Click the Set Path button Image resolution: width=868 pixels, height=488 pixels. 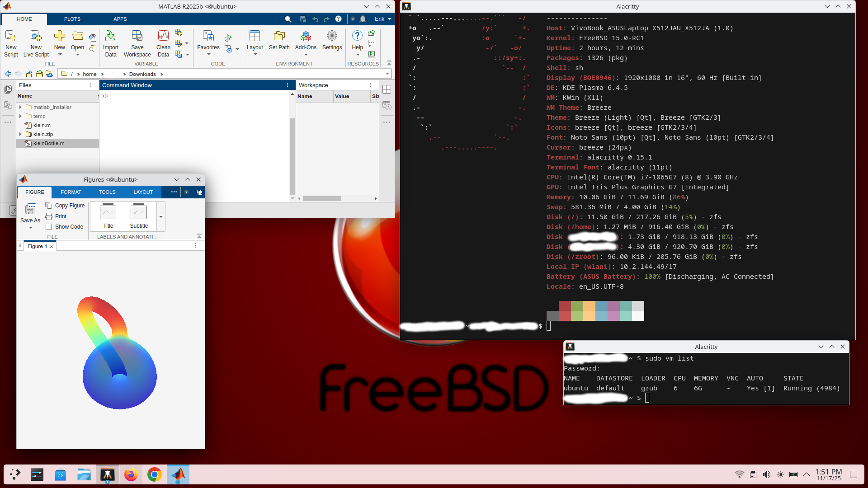click(279, 43)
